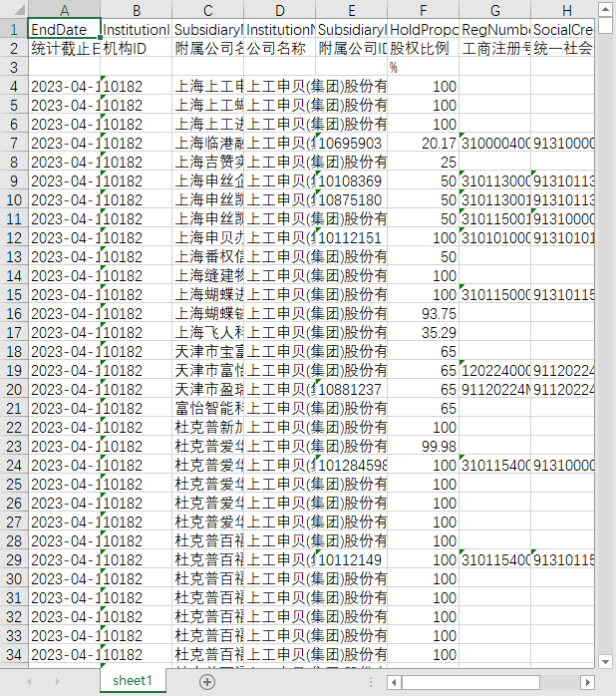Click the sheet tab bar splitter dots
This screenshot has height=696, width=616.
[371, 682]
